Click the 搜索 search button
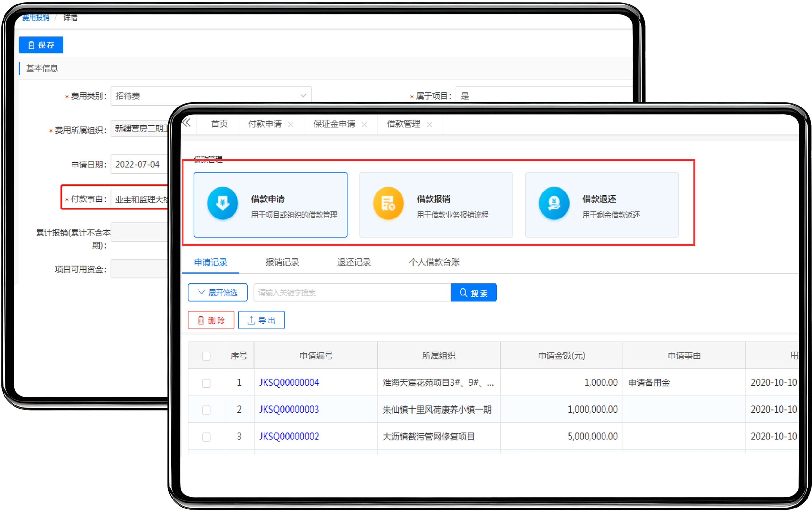 473,293
